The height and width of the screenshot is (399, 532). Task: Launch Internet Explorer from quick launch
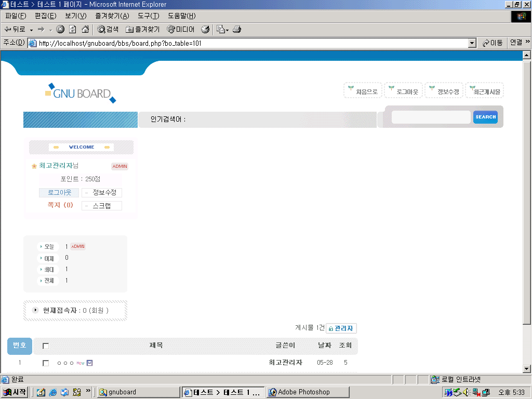coord(53,392)
